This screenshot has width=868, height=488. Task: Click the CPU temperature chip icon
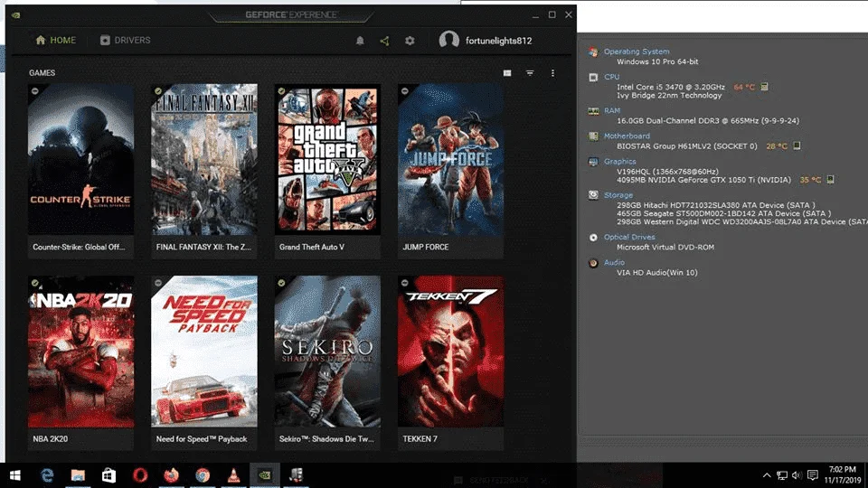pos(765,87)
